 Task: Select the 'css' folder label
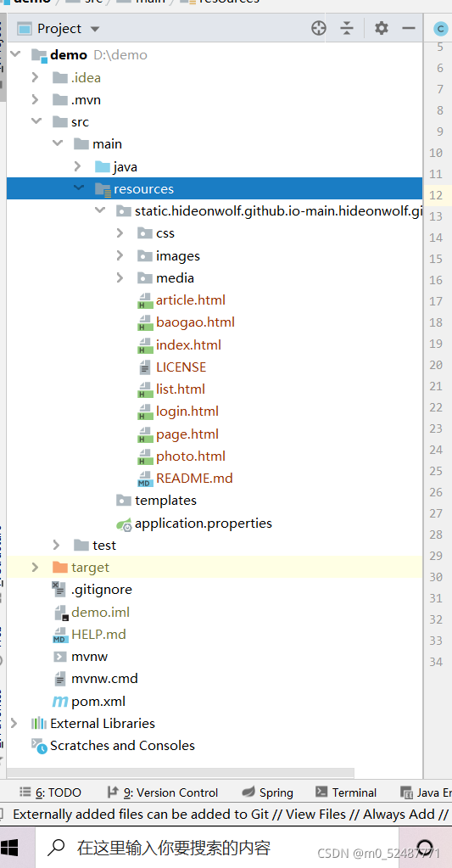pyautogui.click(x=165, y=233)
